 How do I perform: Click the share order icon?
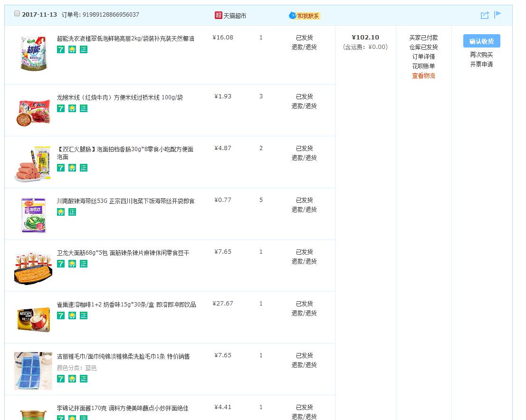click(485, 15)
